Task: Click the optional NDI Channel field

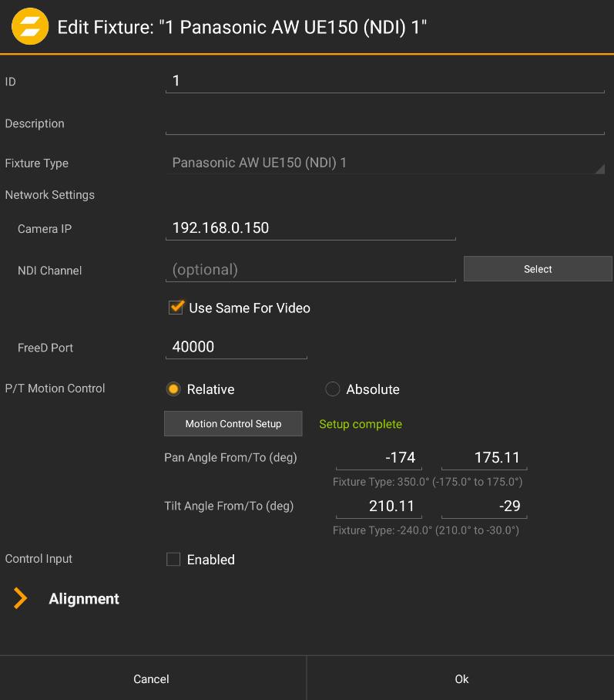Action: coord(310,270)
